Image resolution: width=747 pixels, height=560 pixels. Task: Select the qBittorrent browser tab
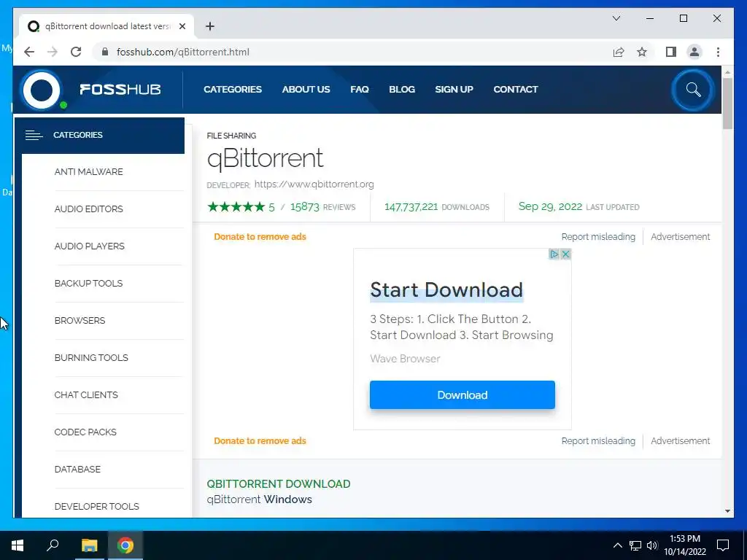point(107,26)
